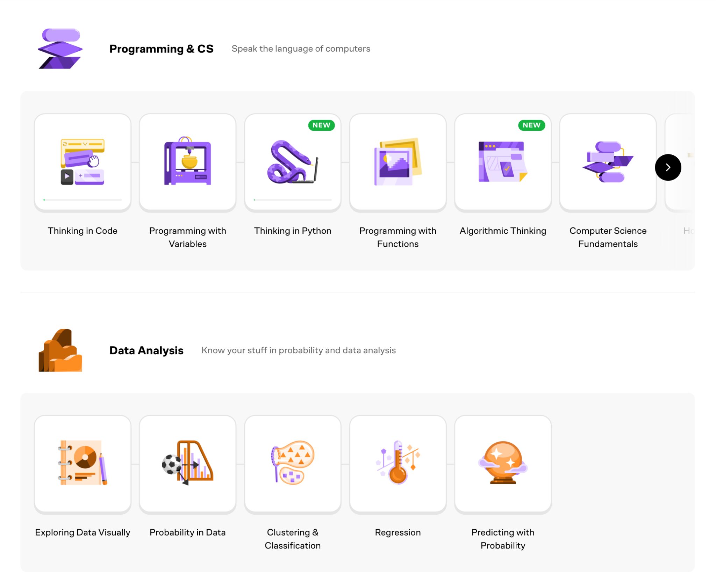Click NEW badge on Thinking in Python
This screenshot has height=588, width=716.
(x=321, y=125)
